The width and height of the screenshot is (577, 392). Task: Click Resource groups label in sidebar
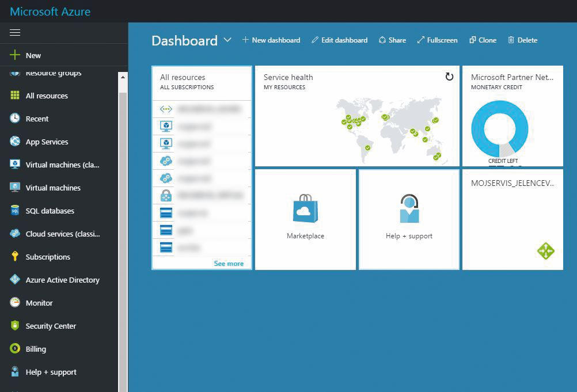(x=54, y=73)
